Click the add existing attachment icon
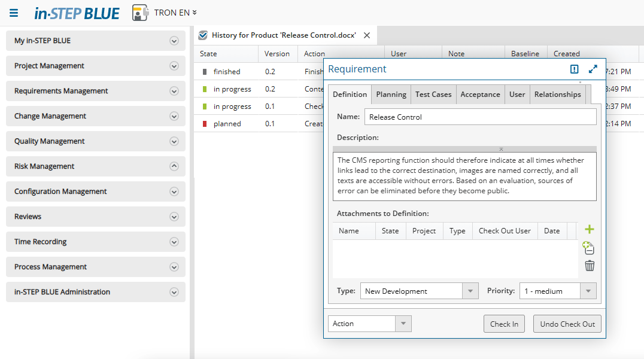The image size is (644, 359). pyautogui.click(x=588, y=248)
